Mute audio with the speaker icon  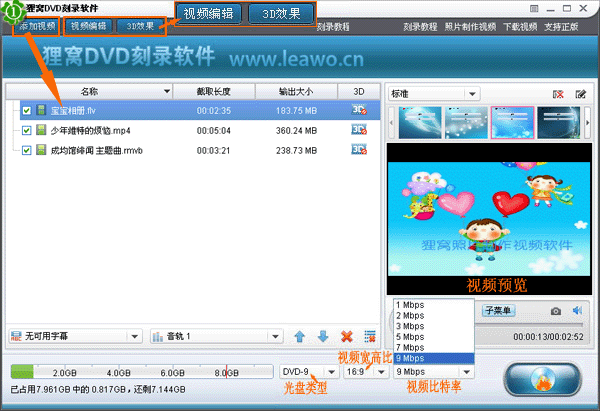577,310
